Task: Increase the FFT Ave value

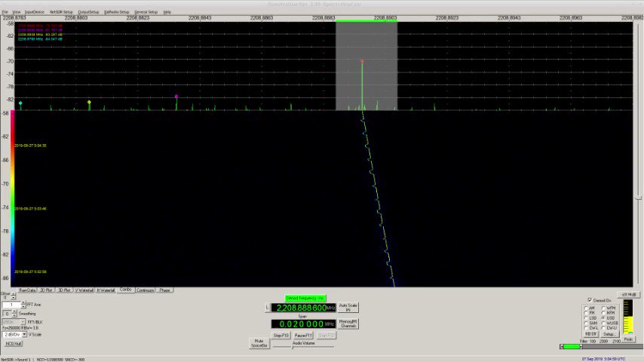Action: click(x=23, y=303)
